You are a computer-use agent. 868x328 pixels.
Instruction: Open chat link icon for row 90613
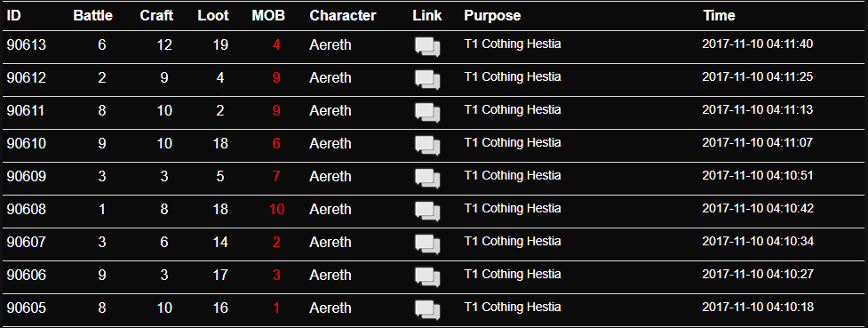[427, 48]
